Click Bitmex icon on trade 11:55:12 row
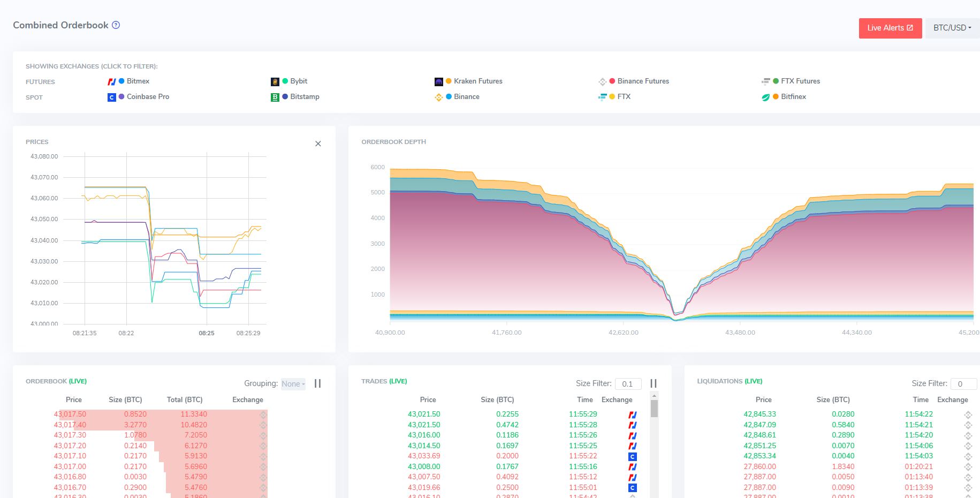This screenshot has height=498, width=980. 632,477
